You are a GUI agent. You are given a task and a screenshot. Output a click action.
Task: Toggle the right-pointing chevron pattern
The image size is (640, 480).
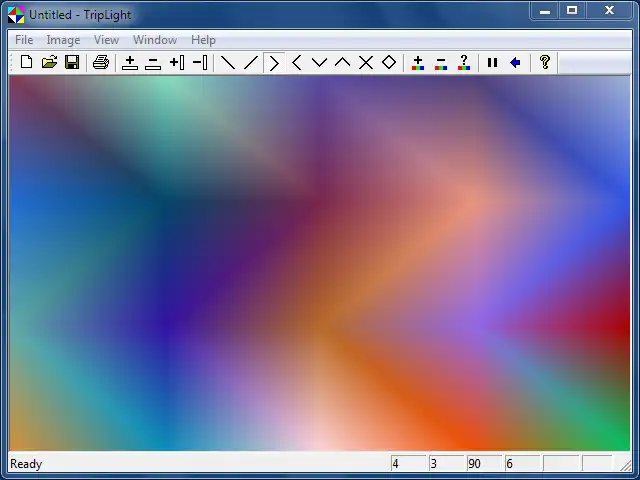point(274,63)
